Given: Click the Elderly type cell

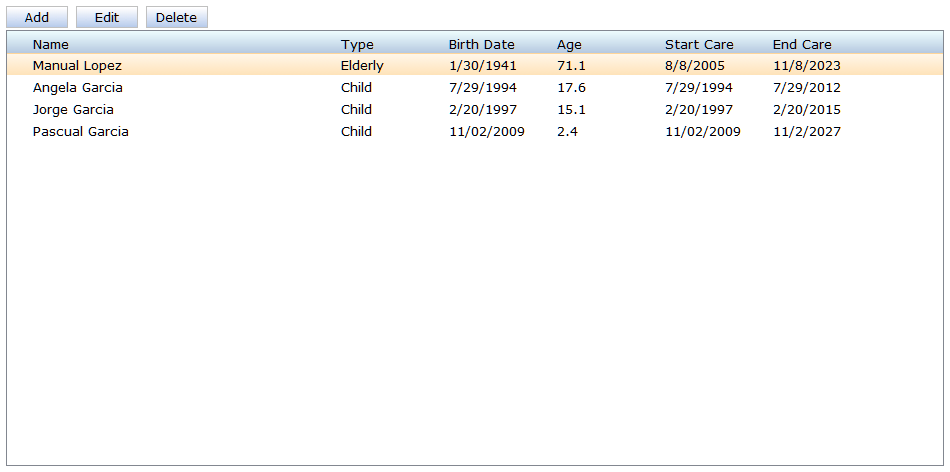Looking at the screenshot, I should pyautogui.click(x=362, y=66).
